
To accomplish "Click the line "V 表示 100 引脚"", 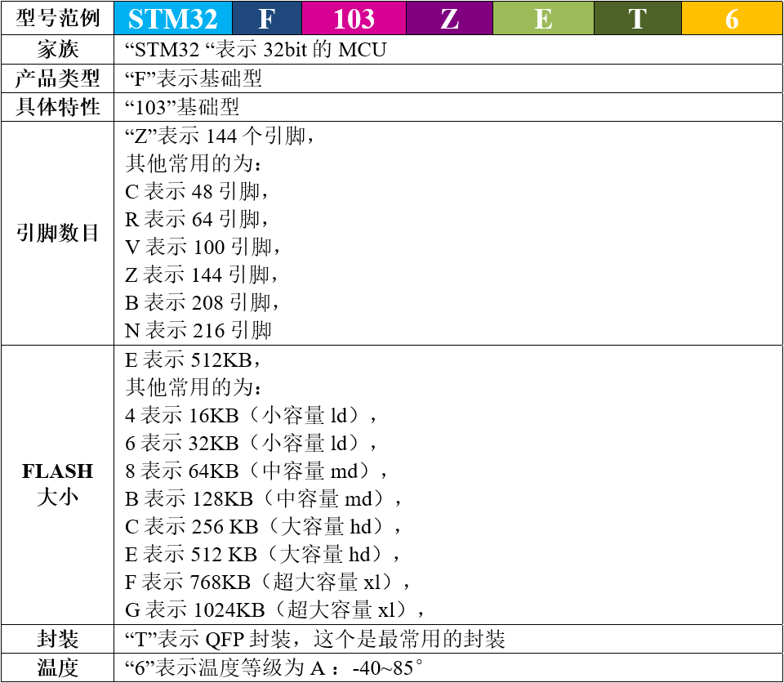I will coord(203,247).
